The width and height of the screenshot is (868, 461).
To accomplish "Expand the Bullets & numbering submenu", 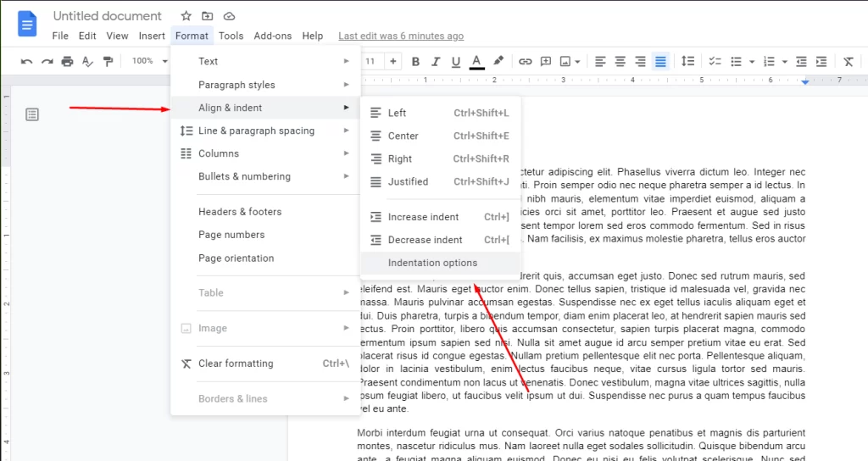I will 265,176.
